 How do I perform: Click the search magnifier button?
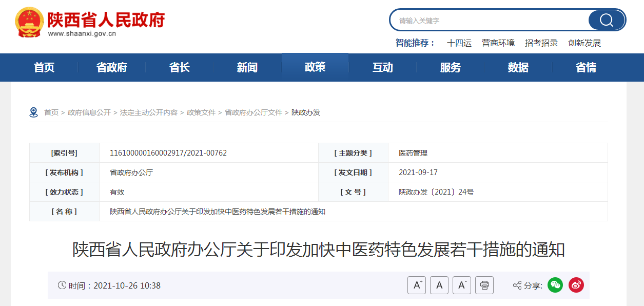point(607,21)
